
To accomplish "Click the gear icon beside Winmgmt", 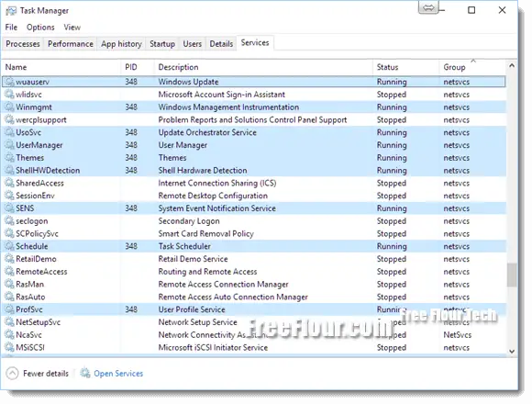I will 9,107.
